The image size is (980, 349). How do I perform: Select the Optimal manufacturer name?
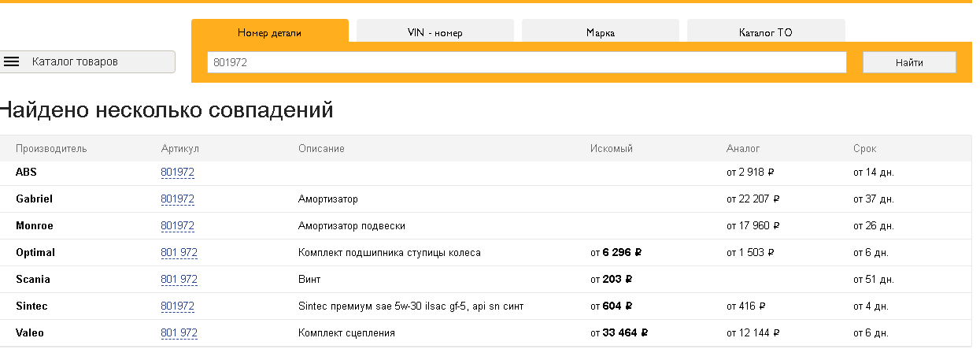pyautogui.click(x=35, y=252)
